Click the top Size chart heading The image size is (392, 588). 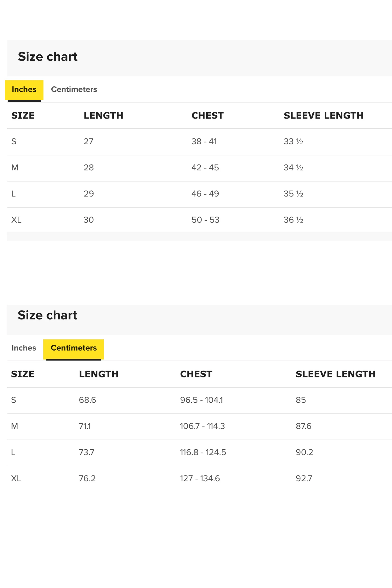point(48,57)
